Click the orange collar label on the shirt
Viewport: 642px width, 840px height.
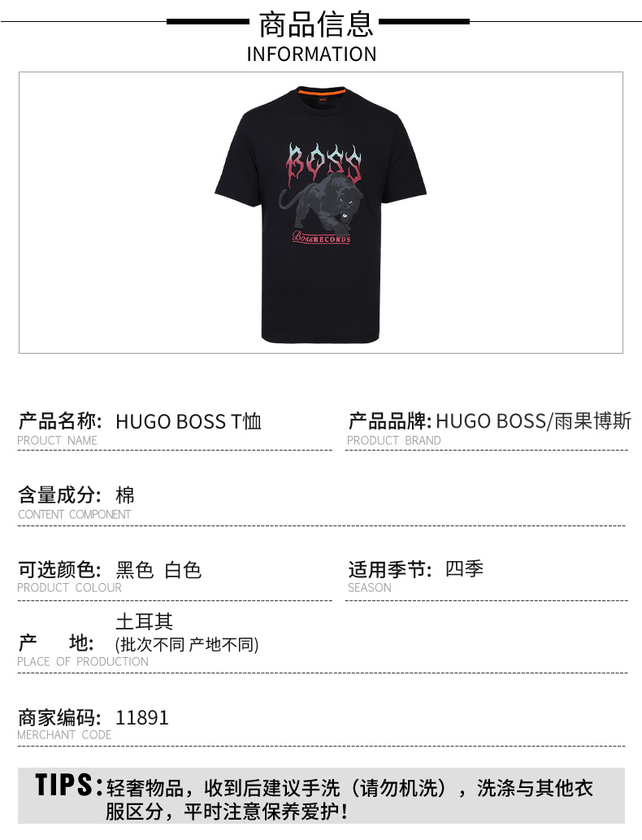(x=322, y=98)
